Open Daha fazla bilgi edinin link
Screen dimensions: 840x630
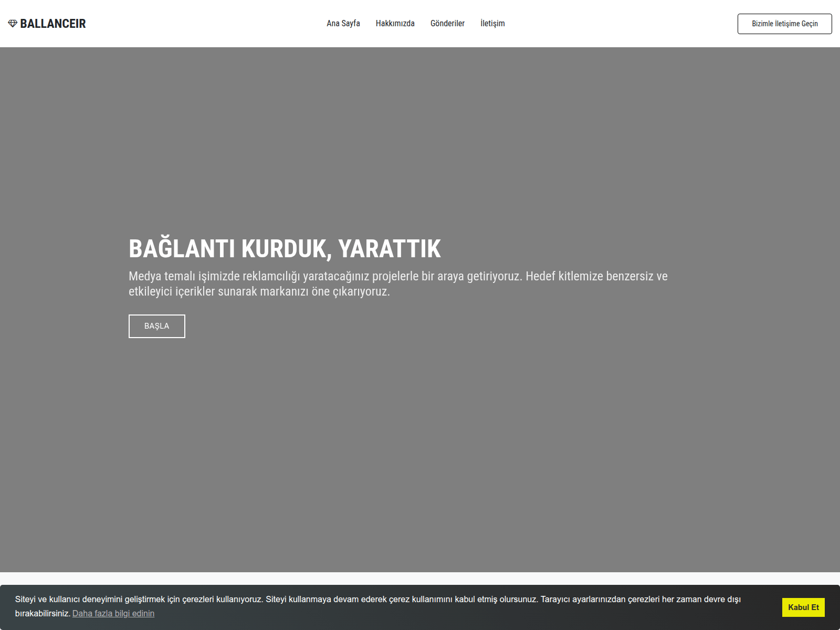(x=113, y=613)
